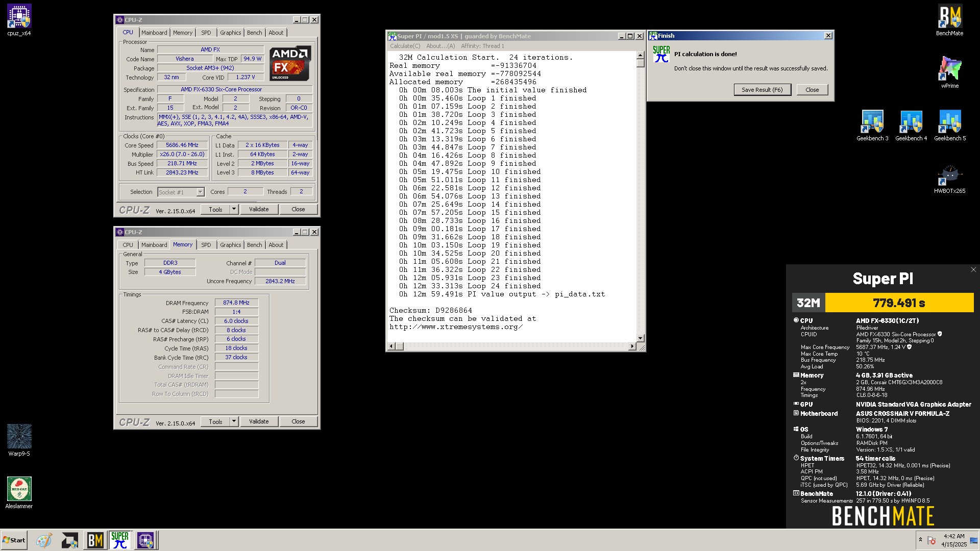This screenshot has height=551, width=980.
Task: Launch the wPrime desktop icon
Action: point(949,72)
